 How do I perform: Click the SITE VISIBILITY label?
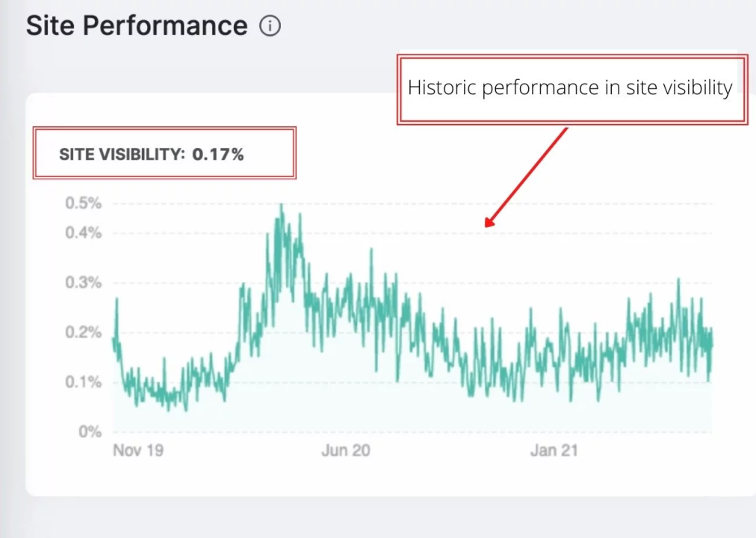point(121,155)
